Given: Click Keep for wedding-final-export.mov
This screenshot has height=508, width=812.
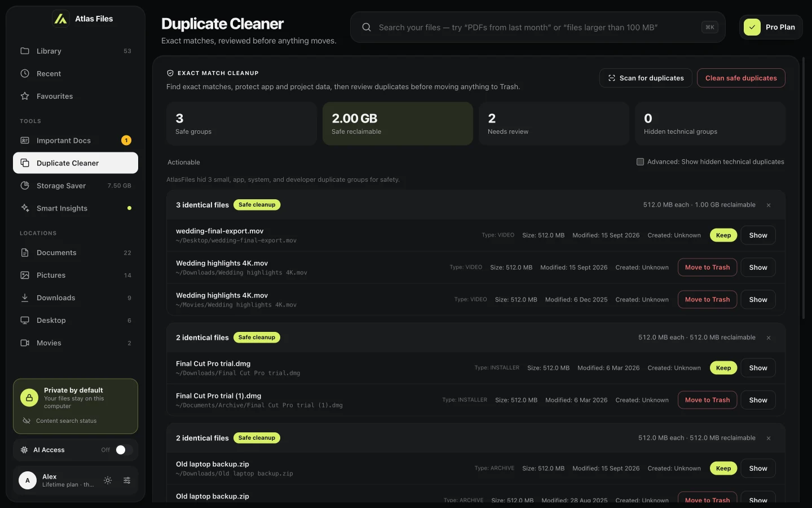Looking at the screenshot, I should tap(723, 235).
